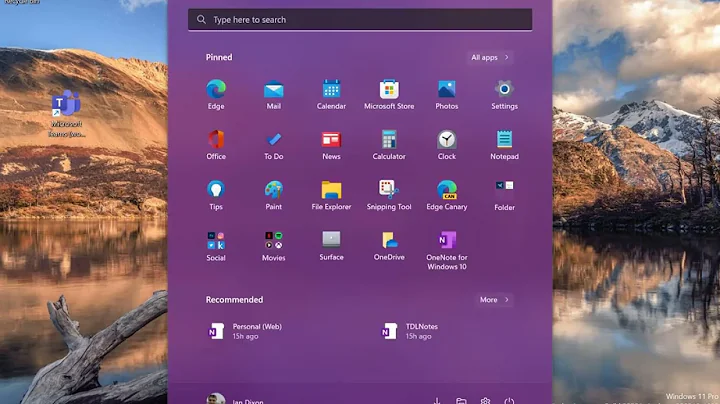Launch the Office app

tap(216, 145)
